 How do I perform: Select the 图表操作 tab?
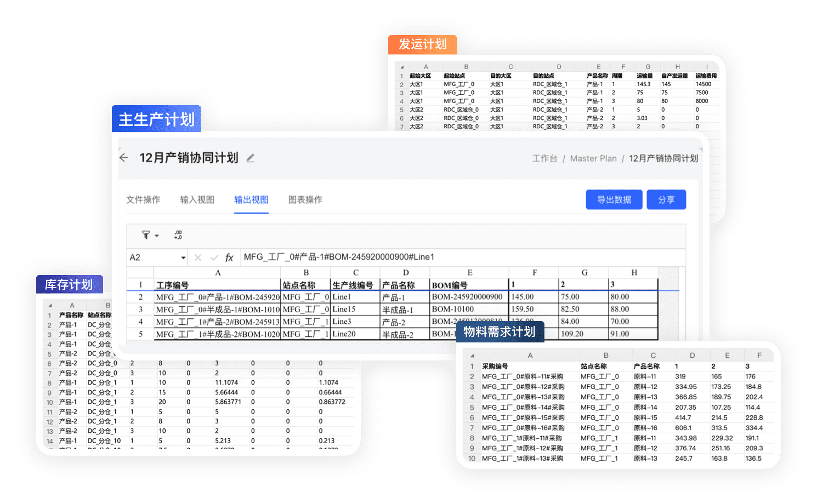[x=305, y=200]
